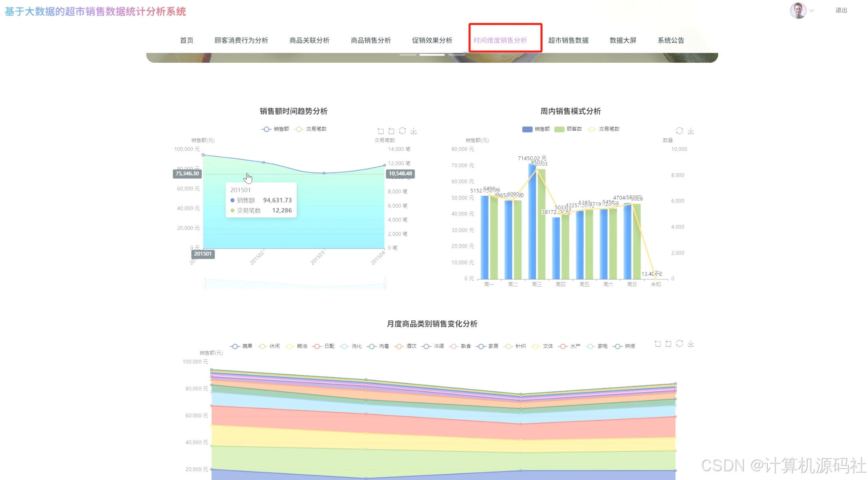This screenshot has width=868, height=480.
Task: Toggle 家电 category in monthly legend
Action: 597,346
